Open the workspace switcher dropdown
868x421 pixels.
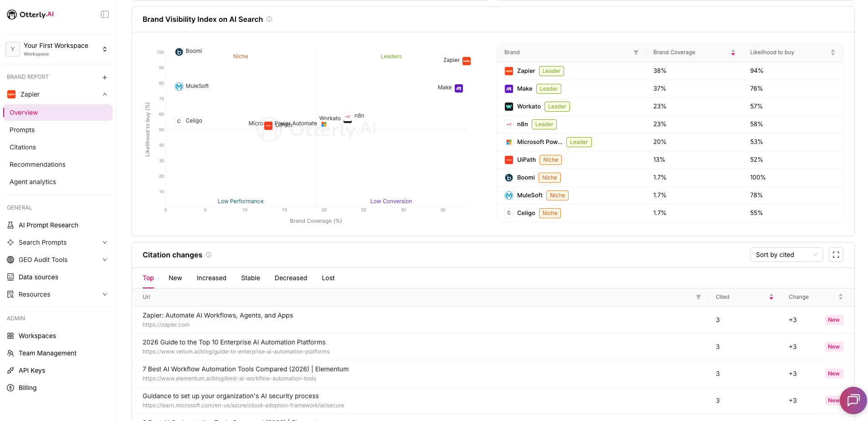[x=58, y=49]
